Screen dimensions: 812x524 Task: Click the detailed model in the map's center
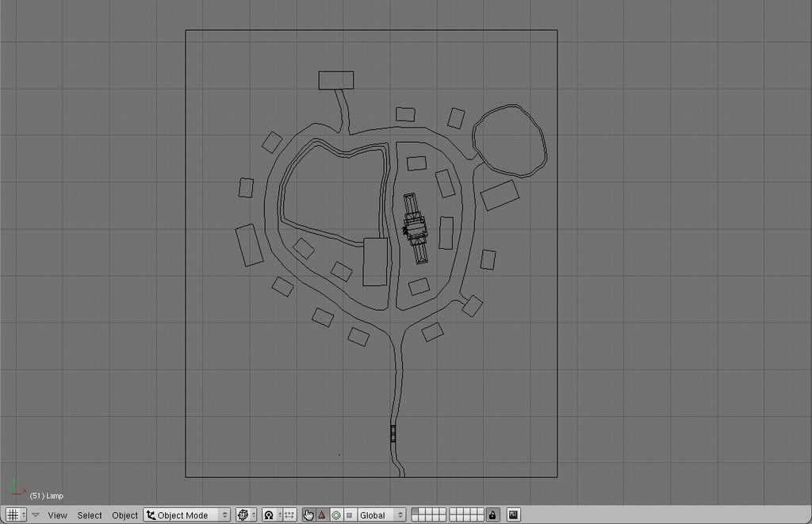tap(416, 228)
